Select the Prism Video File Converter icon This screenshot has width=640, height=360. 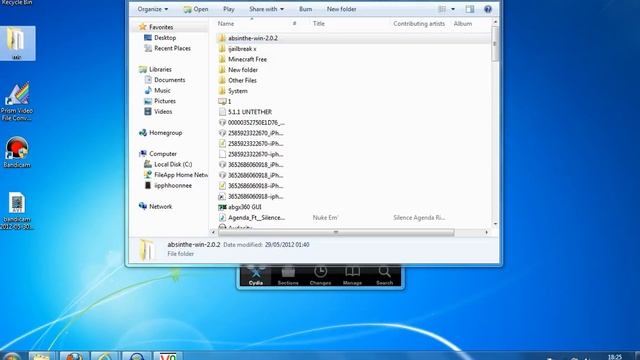[x=17, y=102]
